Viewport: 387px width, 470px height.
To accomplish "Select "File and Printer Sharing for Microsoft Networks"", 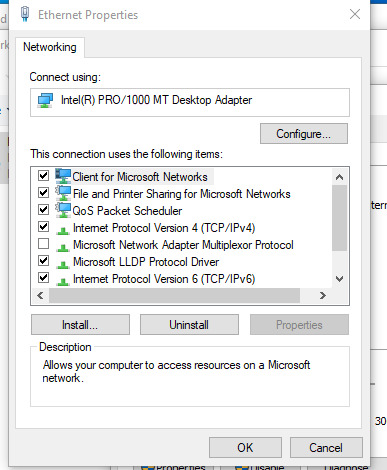I will 182,194.
